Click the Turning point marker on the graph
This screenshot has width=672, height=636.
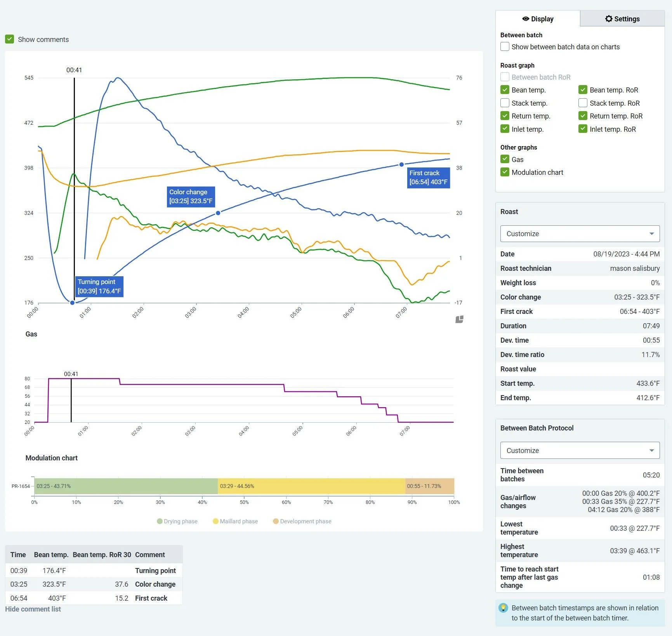click(x=72, y=303)
